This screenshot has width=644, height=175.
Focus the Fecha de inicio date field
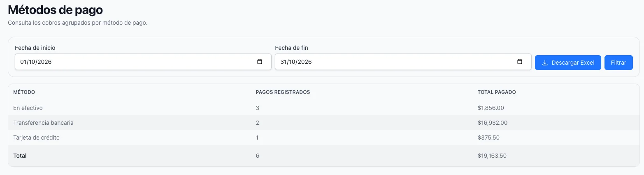(143, 62)
